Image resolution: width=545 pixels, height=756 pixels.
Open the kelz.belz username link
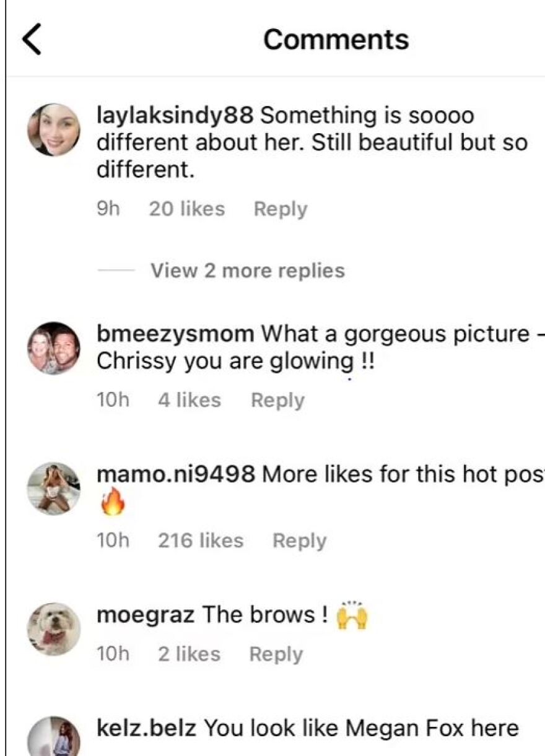click(146, 728)
